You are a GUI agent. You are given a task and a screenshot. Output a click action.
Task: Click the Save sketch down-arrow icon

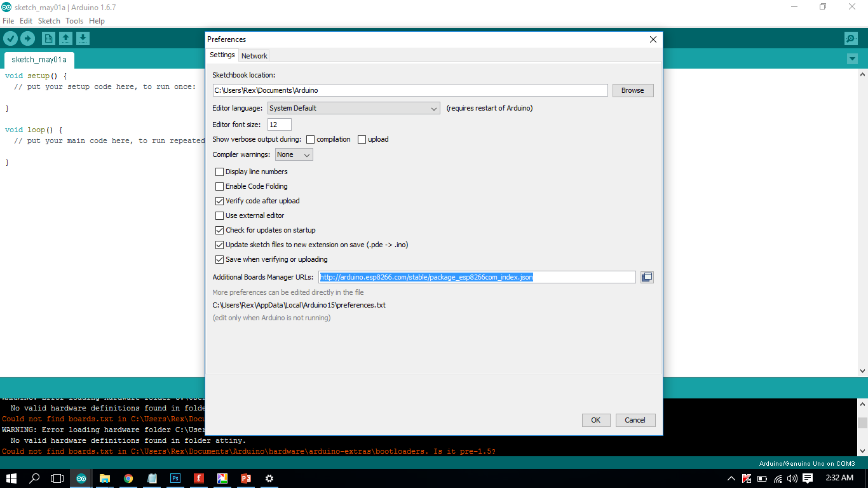pos(83,39)
